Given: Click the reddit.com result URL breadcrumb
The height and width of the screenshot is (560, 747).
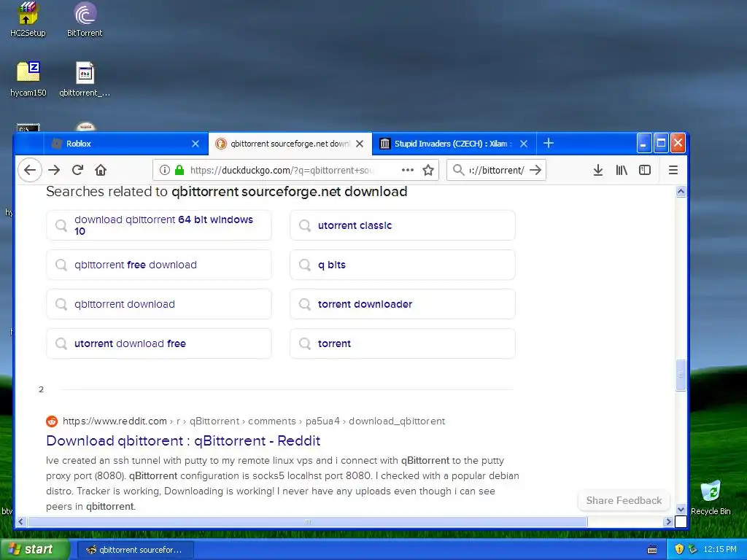Looking at the screenshot, I should [254, 421].
